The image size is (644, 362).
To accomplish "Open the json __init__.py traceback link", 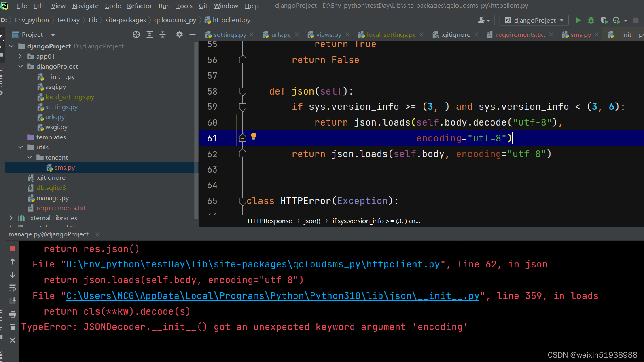I will click(273, 296).
